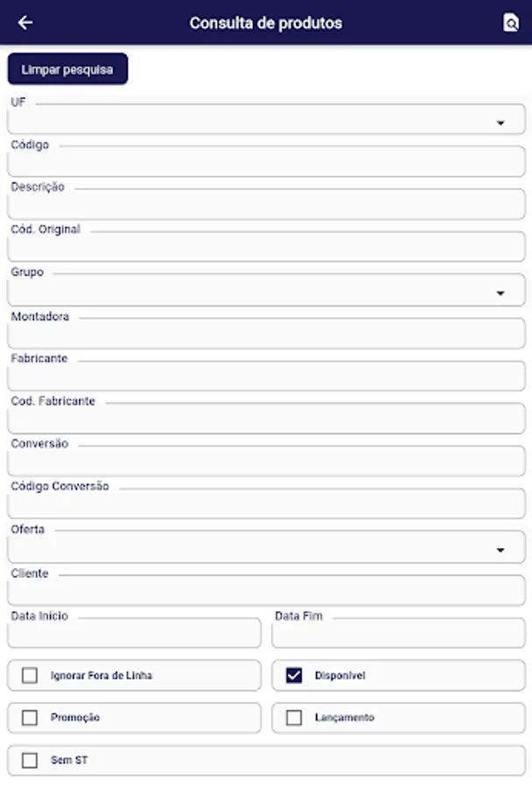Viewport: 532px width, 788px height.
Task: Enable Ignorar Fora de Linha checkbox
Action: tap(31, 675)
